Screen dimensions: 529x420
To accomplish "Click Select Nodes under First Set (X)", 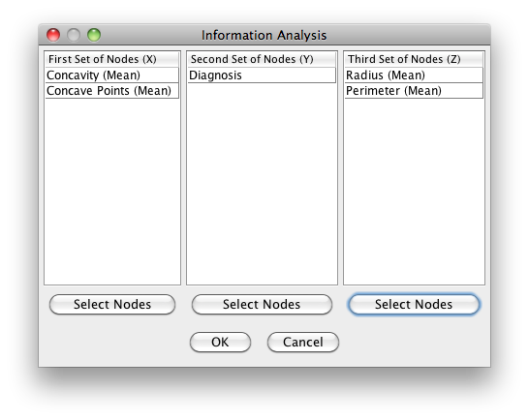I will tap(112, 305).
